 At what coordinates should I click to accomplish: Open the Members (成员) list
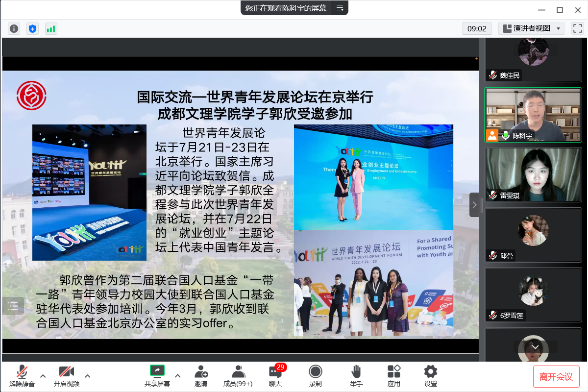(238, 376)
